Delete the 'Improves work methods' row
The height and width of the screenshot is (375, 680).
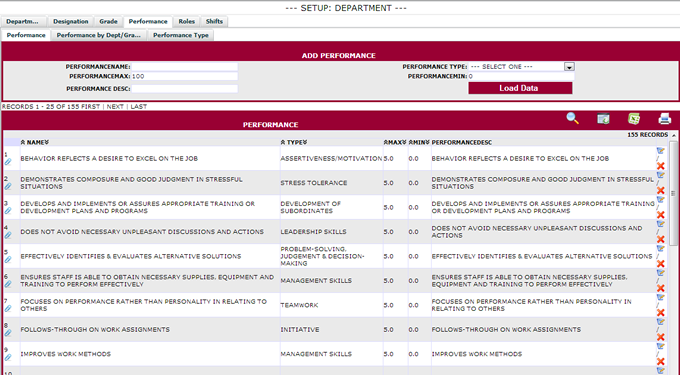coord(660,362)
